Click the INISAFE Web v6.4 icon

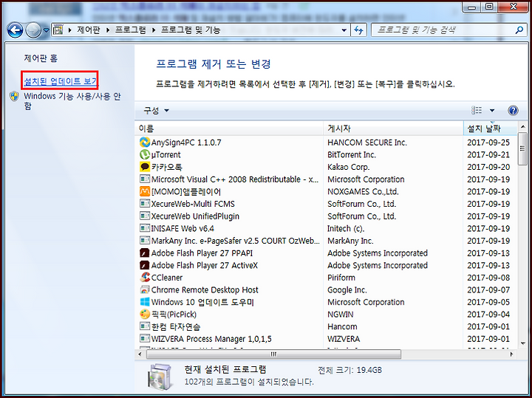tap(145, 228)
